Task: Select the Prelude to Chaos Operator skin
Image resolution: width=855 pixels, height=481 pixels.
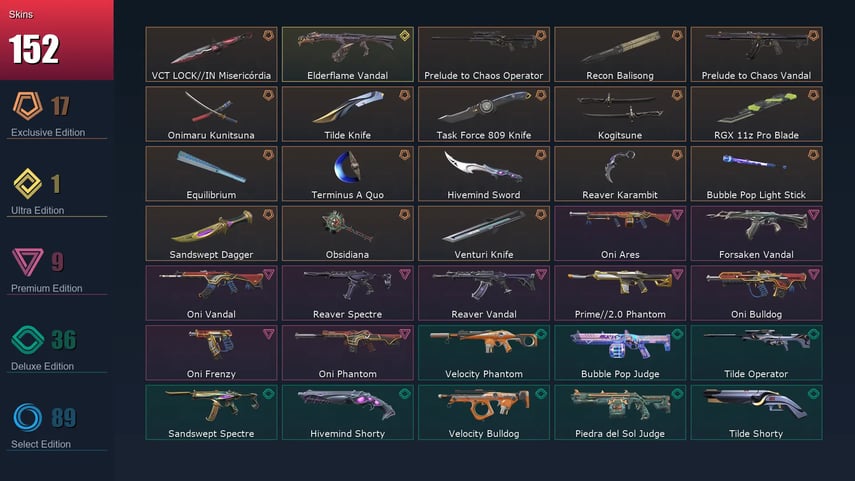Action: pos(484,55)
